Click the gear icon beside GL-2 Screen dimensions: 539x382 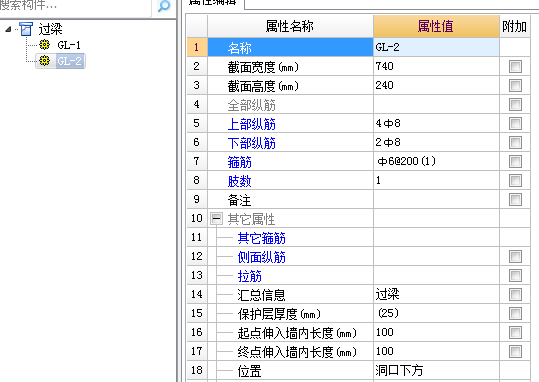click(44, 61)
